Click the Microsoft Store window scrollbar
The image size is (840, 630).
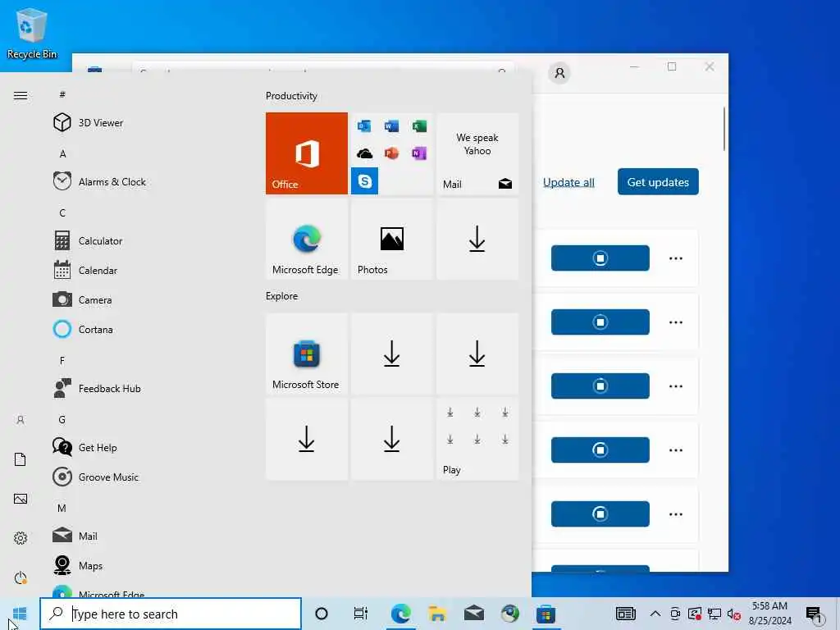point(724,129)
